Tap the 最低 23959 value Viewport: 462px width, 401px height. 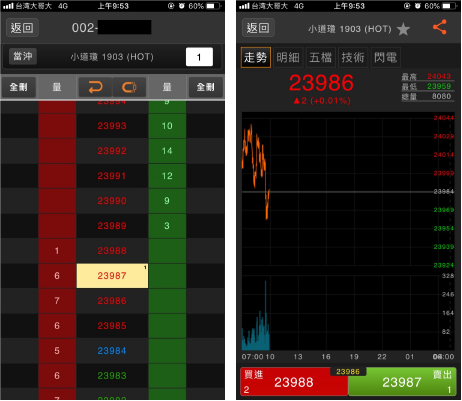(x=439, y=86)
